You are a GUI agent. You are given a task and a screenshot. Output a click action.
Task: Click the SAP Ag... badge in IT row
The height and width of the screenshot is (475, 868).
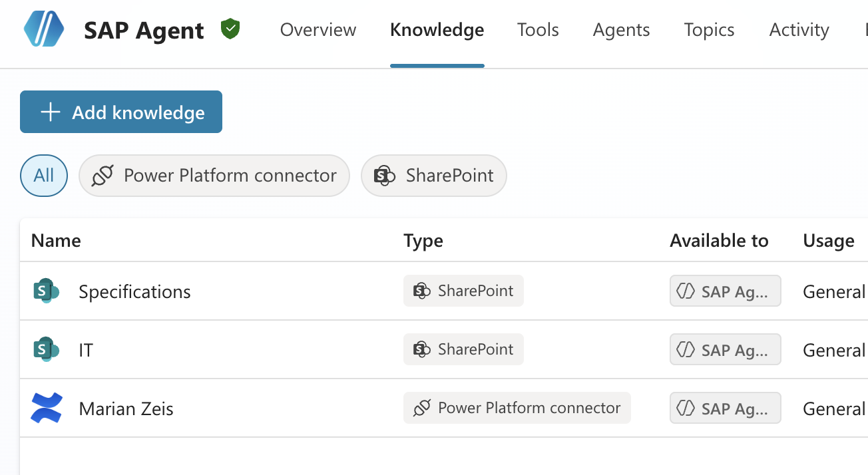pyautogui.click(x=726, y=350)
